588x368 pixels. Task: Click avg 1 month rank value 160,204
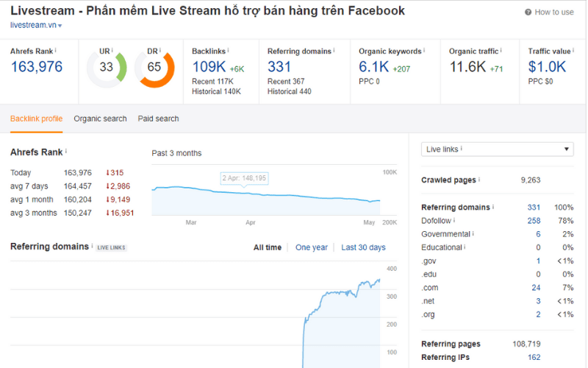pos(78,199)
